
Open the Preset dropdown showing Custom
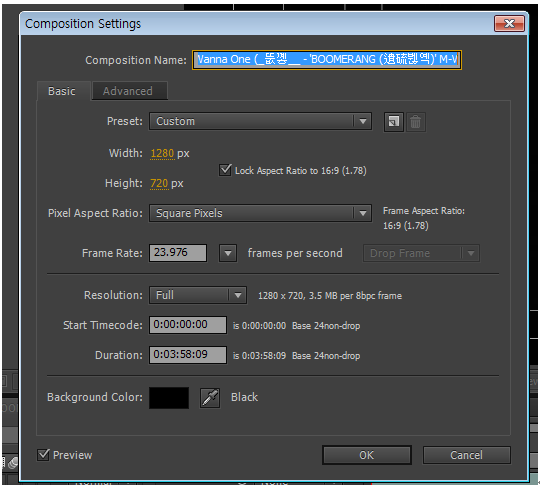(260, 121)
